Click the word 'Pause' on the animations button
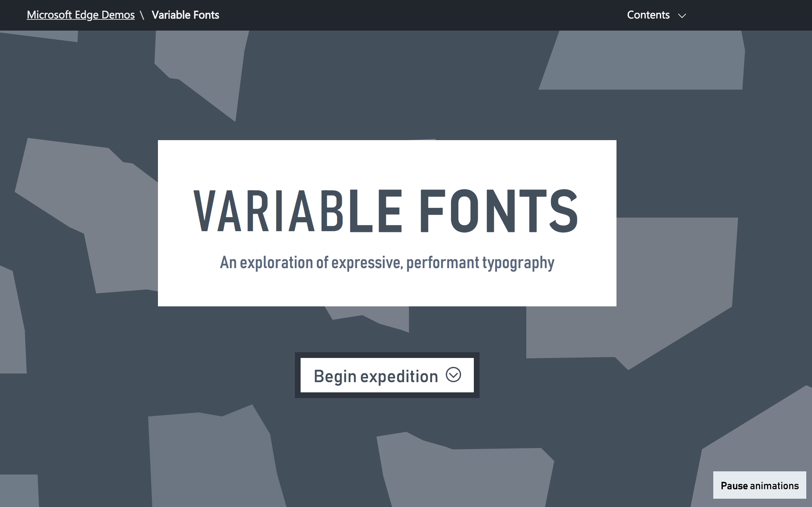 point(734,486)
